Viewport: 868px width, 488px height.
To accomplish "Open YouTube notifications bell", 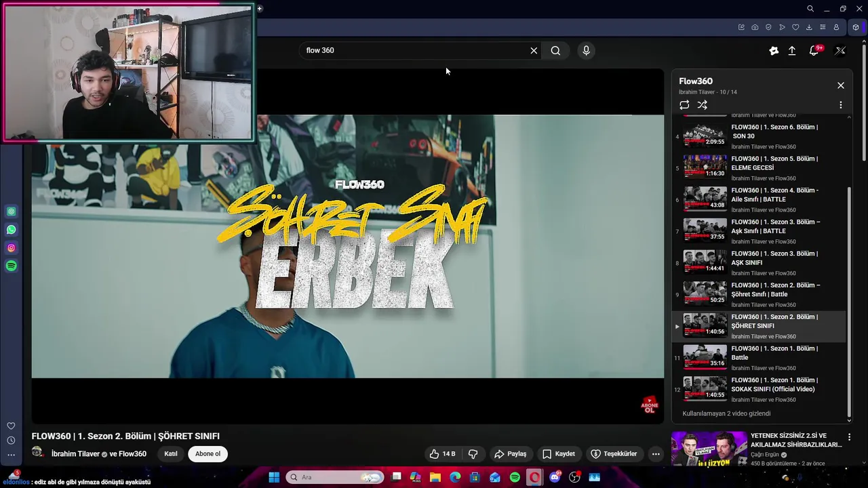I will point(814,50).
